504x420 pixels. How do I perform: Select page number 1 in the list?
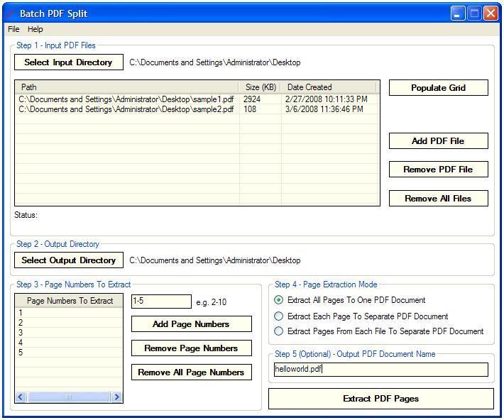(69, 313)
